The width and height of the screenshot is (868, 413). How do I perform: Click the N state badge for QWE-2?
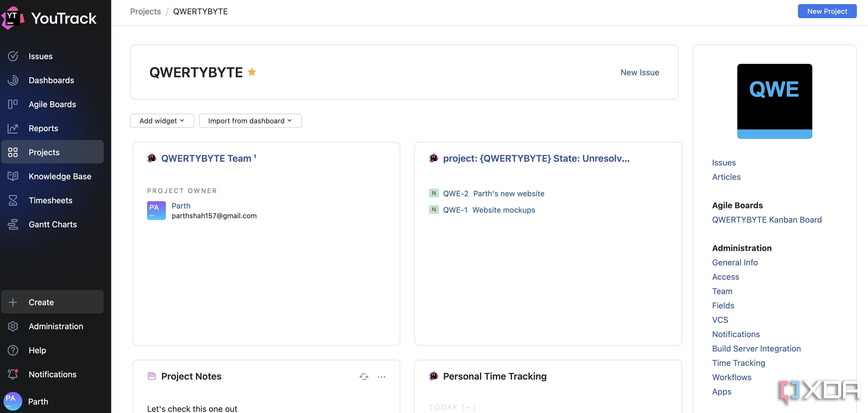[434, 193]
